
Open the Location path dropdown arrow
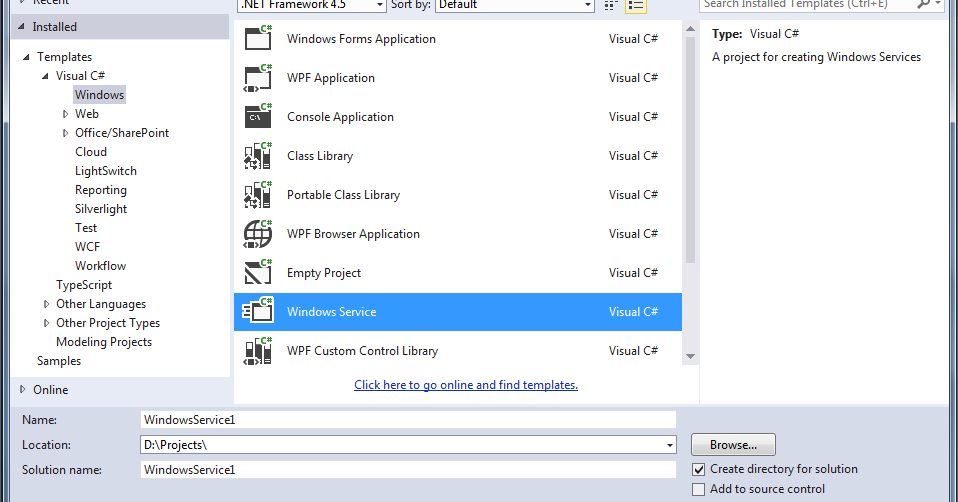click(670, 445)
